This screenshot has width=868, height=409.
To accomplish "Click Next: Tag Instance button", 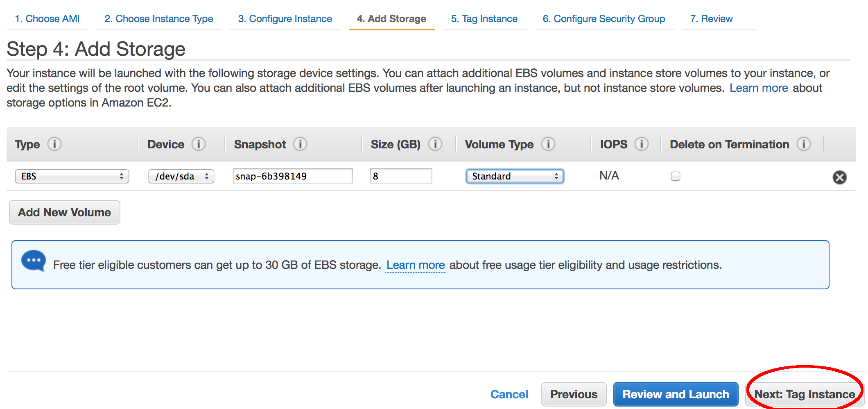I will click(x=805, y=394).
